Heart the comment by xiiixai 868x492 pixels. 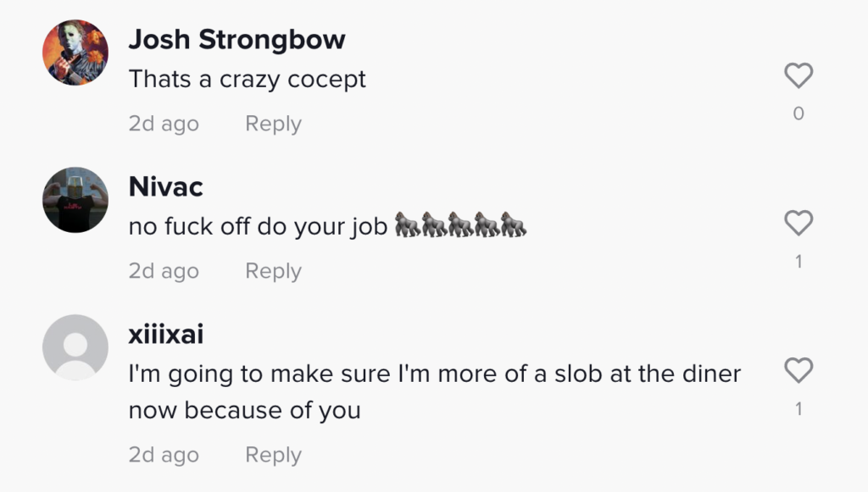798,370
